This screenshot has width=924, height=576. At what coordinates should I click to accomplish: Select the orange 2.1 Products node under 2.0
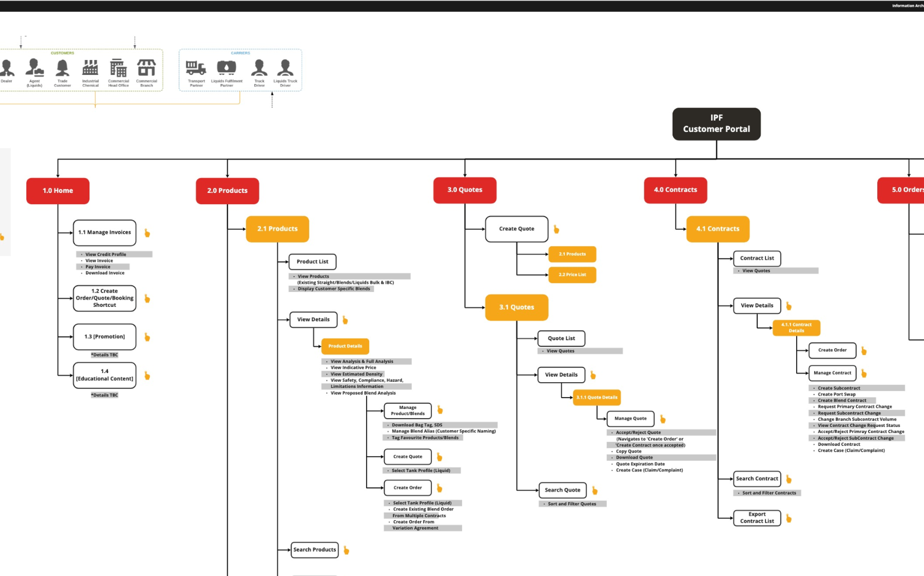coord(277,229)
